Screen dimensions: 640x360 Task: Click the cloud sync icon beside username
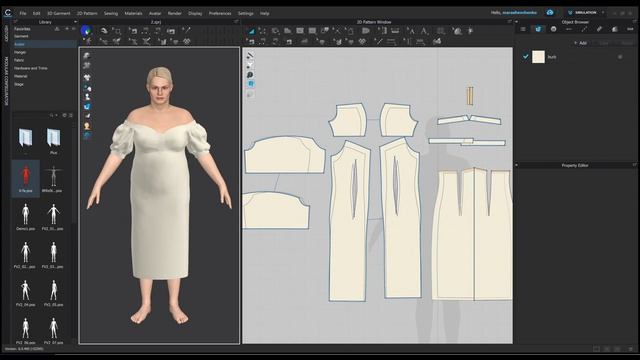tap(550, 13)
